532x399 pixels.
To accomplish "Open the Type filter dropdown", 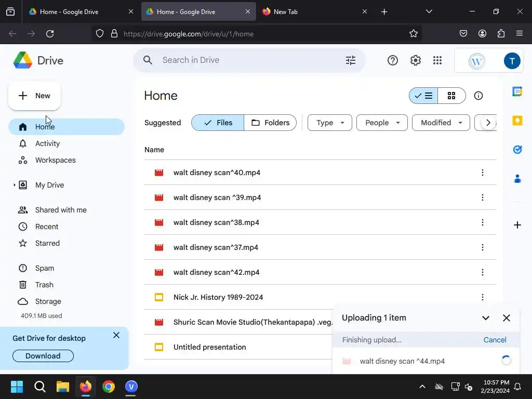I will 330,123.
